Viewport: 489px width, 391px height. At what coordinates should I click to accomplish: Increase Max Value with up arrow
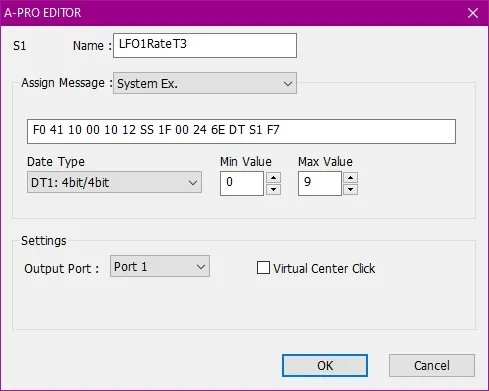point(350,177)
